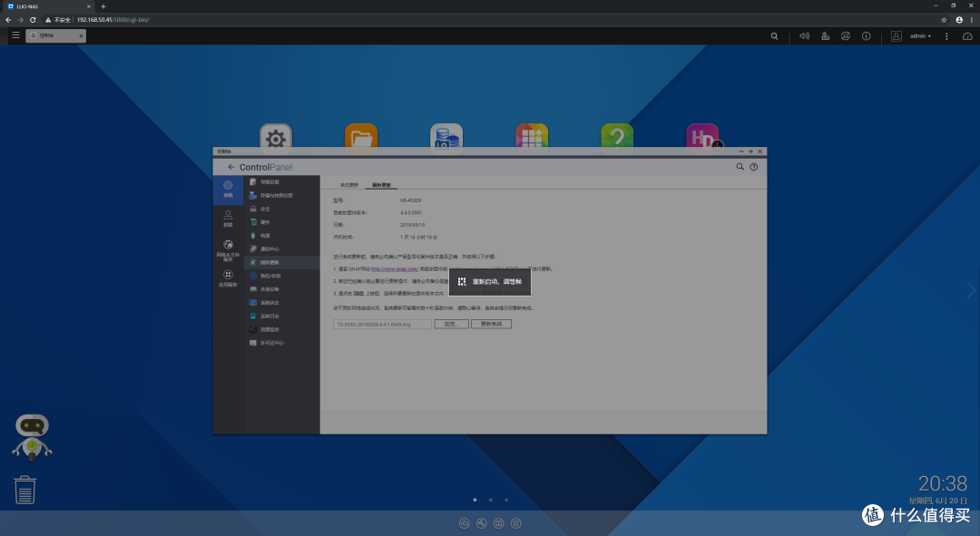Switch to the 固件更新 tab
Screen dimensions: 980x536
[x=381, y=185]
